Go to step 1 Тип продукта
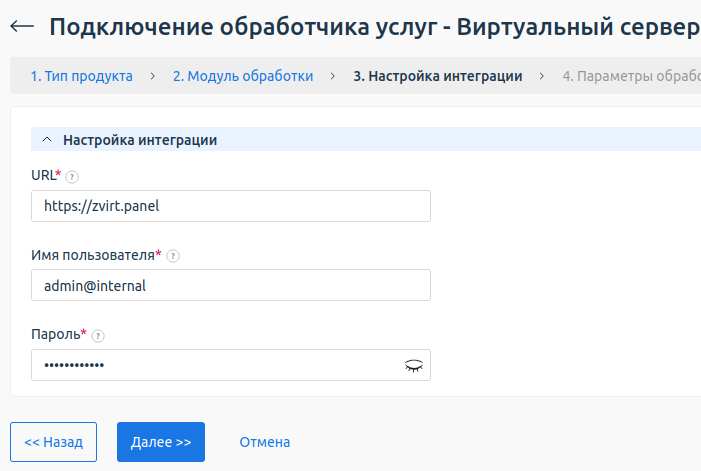Image resolution: width=701 pixels, height=471 pixels. tap(81, 76)
